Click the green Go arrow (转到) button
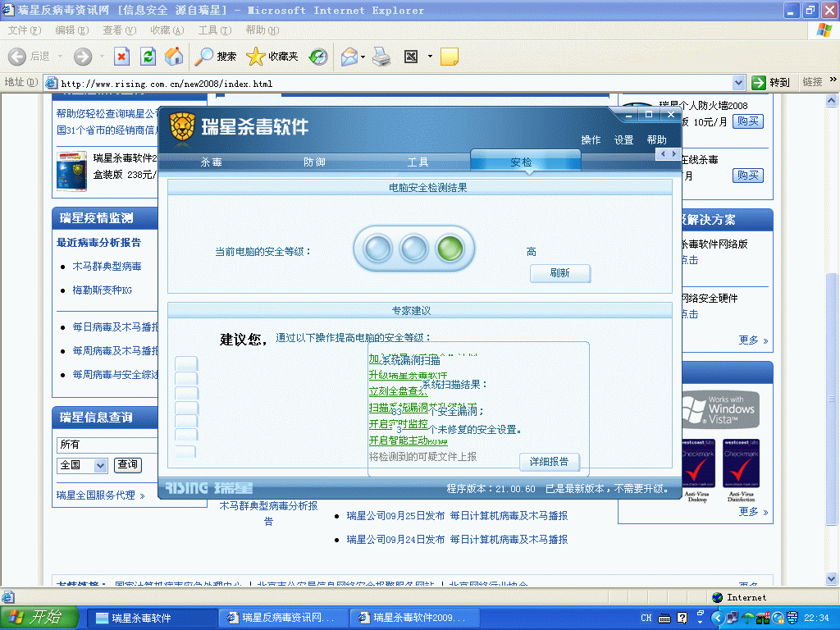Screen dimensions: 840x630 pyautogui.click(x=770, y=83)
